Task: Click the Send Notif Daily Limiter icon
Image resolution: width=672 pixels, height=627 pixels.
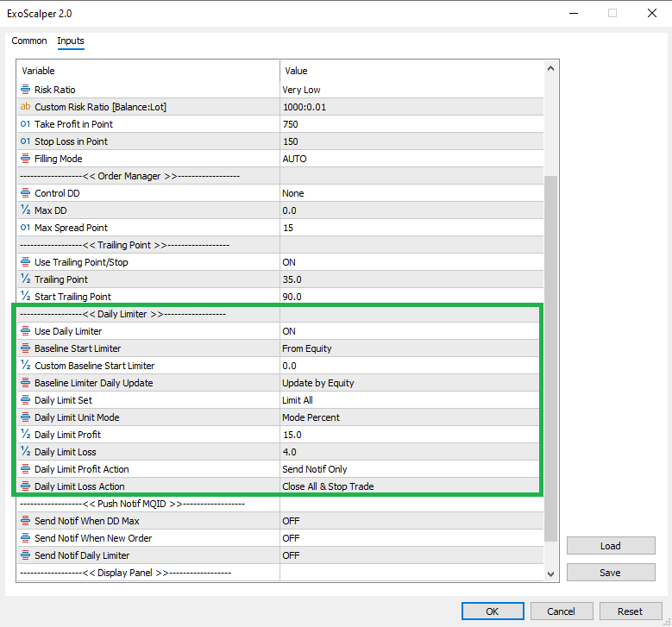Action: pyautogui.click(x=25, y=555)
